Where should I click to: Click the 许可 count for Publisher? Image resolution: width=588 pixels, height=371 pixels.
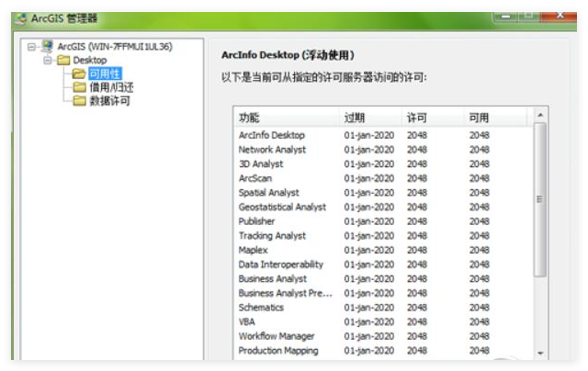[x=417, y=221]
